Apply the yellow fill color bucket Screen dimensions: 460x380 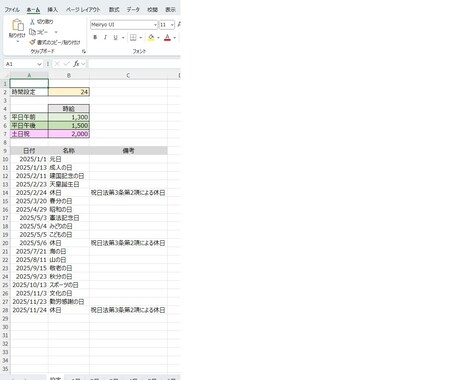click(151, 37)
